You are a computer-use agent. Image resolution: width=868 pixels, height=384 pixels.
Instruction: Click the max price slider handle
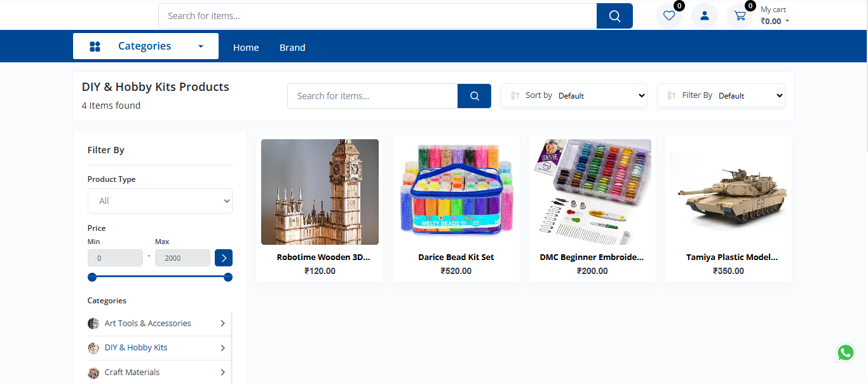(x=228, y=277)
